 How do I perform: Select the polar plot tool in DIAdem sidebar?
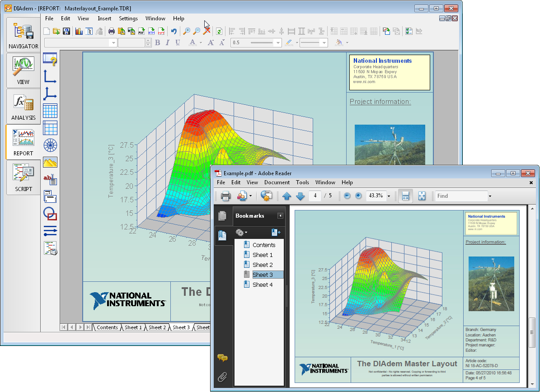coord(50,145)
